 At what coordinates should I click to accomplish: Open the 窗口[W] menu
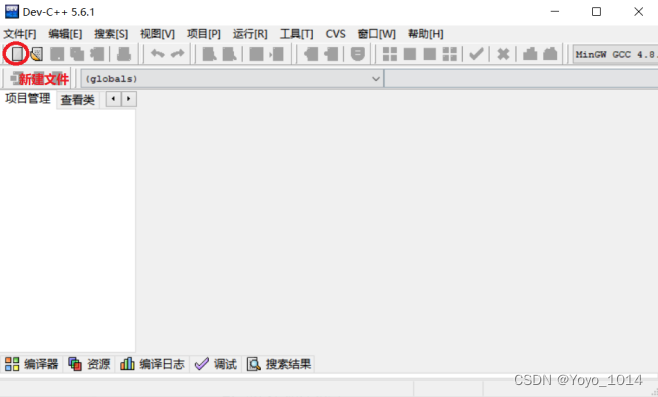click(x=376, y=34)
